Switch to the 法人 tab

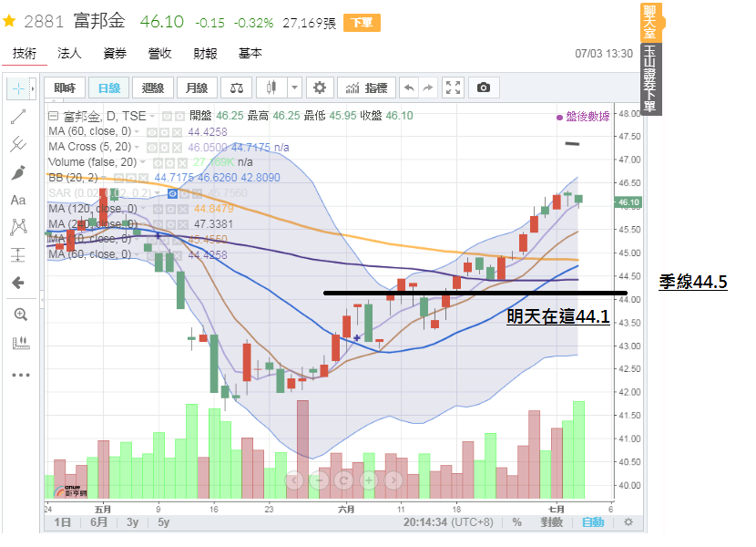coord(69,53)
